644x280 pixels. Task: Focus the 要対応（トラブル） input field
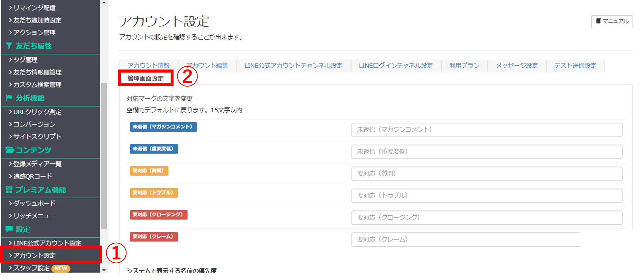click(x=487, y=196)
